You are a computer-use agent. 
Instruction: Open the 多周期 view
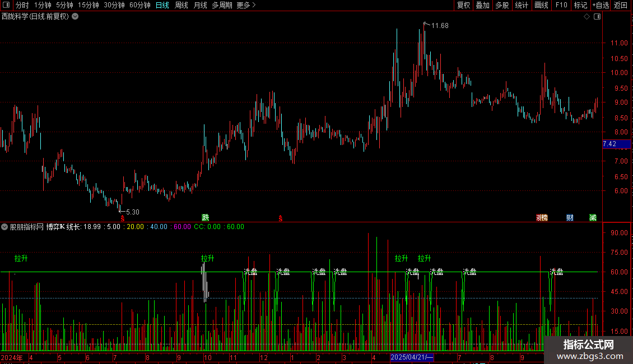[x=222, y=5]
